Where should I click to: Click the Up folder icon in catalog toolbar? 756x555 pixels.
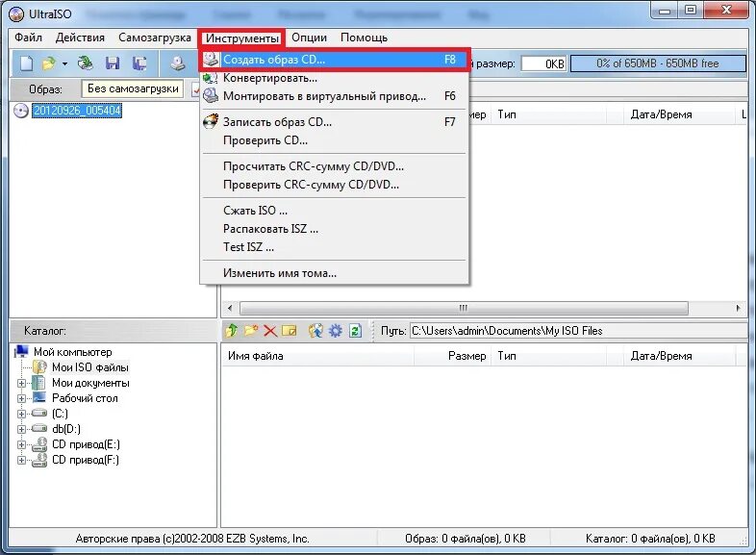[x=232, y=331]
